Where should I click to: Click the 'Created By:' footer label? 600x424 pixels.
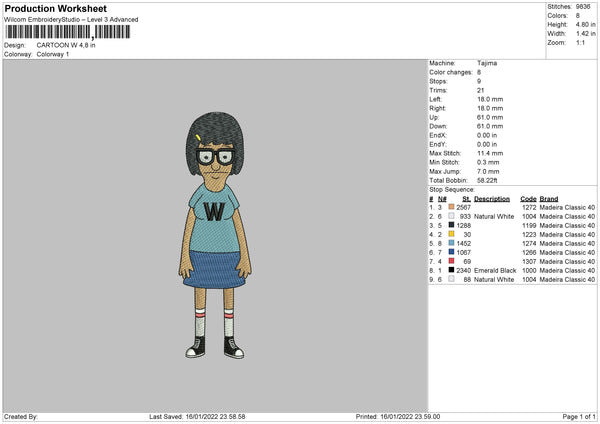click(21, 417)
